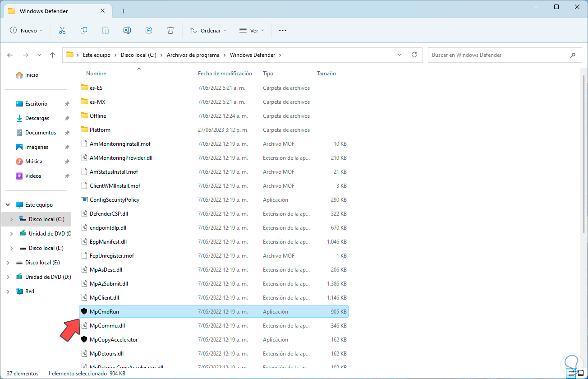Sort by the Tamaño column header
The image size is (588, 379).
pyautogui.click(x=326, y=74)
